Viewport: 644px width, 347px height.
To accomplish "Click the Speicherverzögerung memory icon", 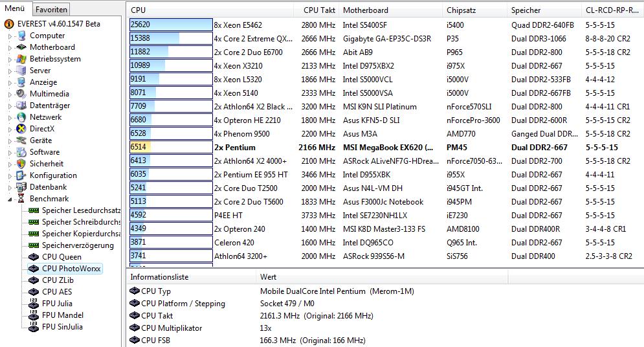I will click(34, 245).
